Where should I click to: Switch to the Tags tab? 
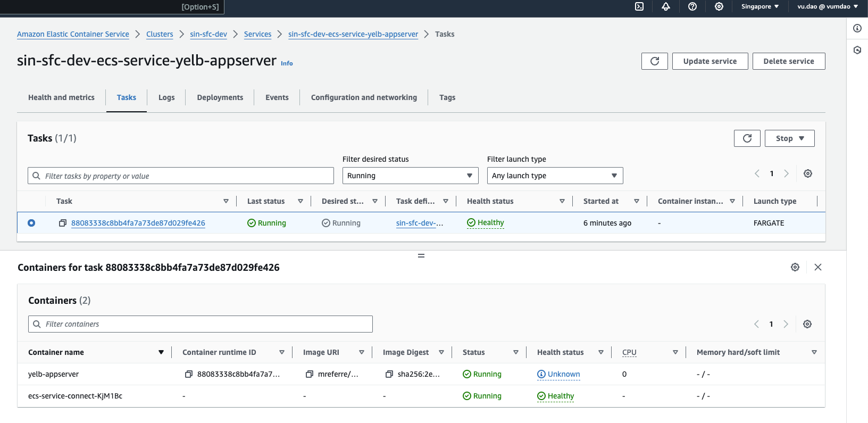(447, 97)
